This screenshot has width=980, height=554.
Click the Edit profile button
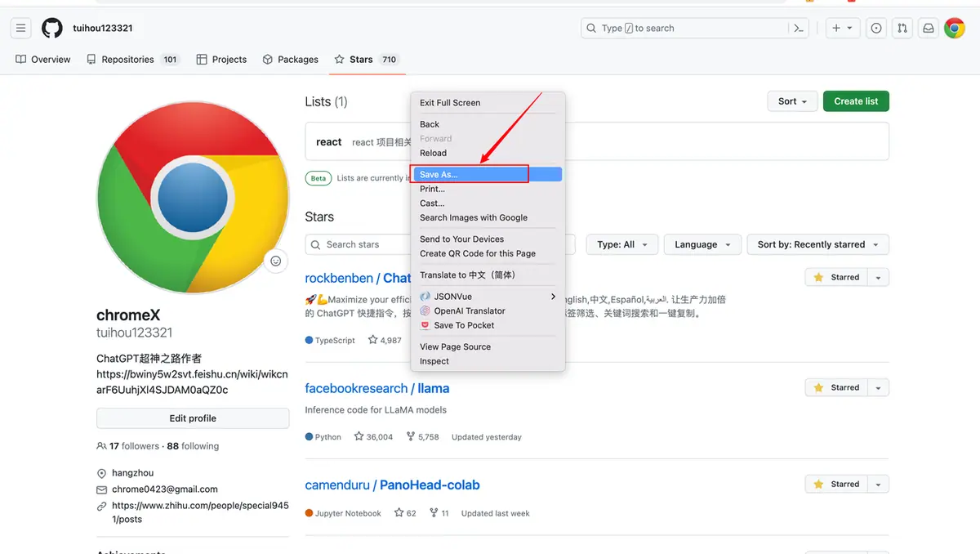(193, 418)
